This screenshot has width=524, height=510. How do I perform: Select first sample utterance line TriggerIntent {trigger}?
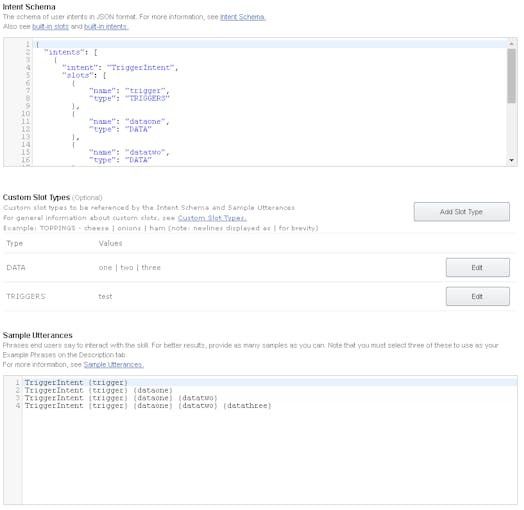coord(76,382)
